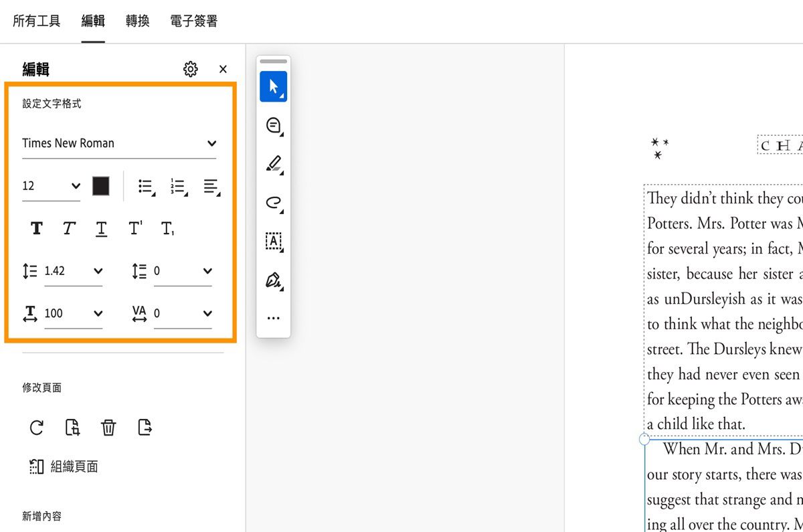Click the horizontal scaling icon
Screen dimensions: 803x532
pyautogui.click(x=30, y=314)
